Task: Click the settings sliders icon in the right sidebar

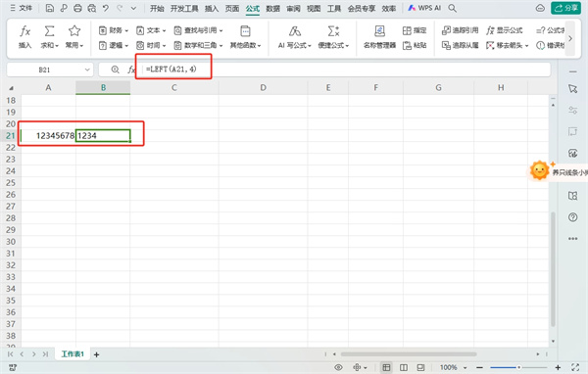Action: [572, 111]
